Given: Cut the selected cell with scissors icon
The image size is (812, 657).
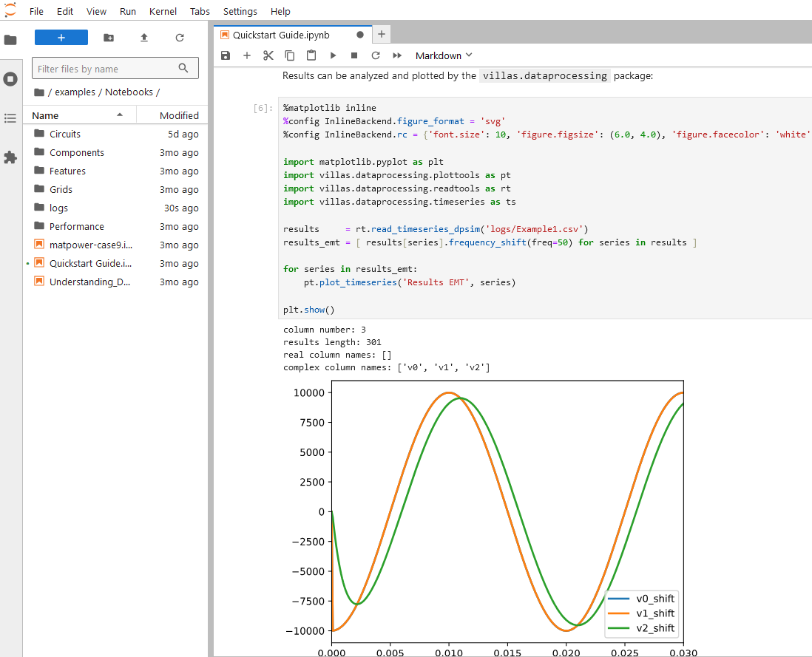Looking at the screenshot, I should [x=268, y=55].
